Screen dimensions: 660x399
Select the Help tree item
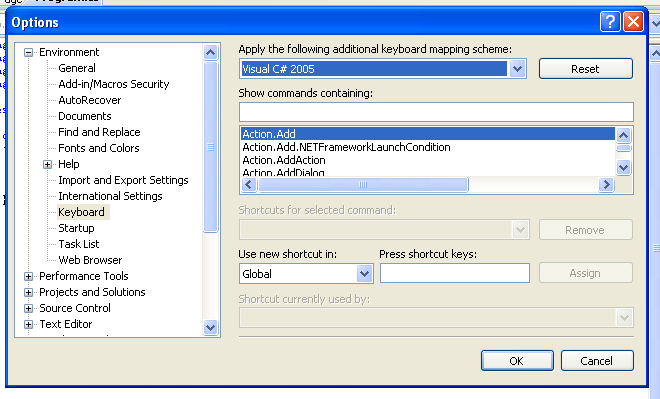tap(69, 164)
